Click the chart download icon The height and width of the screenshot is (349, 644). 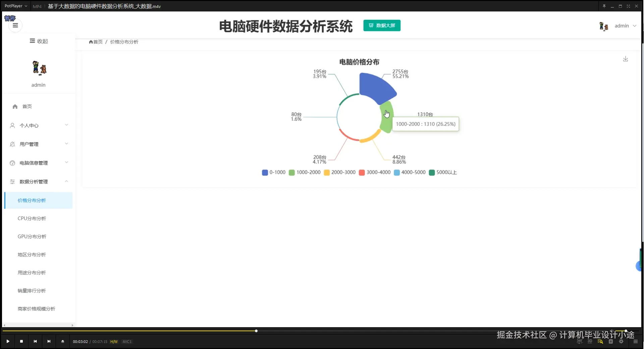pyautogui.click(x=625, y=59)
